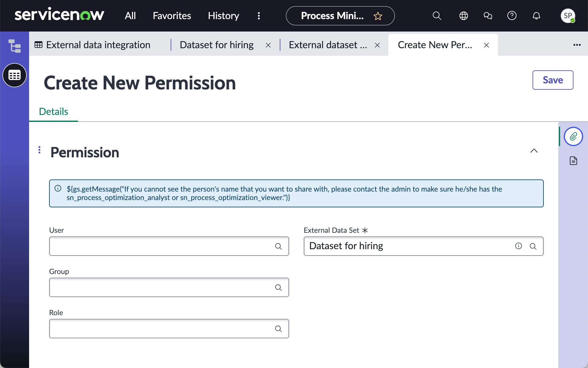The height and width of the screenshot is (368, 588).
Task: Collapse the Permission section chevron
Action: (534, 151)
